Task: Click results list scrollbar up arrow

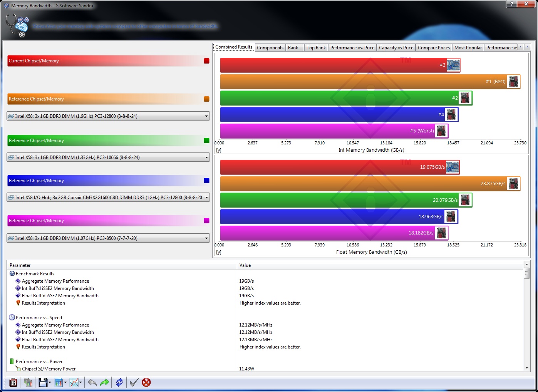Action: [x=526, y=264]
